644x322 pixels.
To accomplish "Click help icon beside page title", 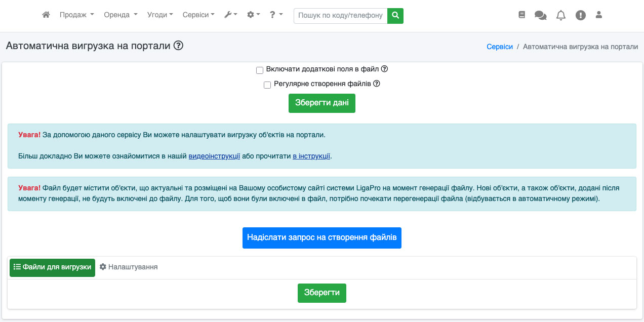I will point(178,46).
